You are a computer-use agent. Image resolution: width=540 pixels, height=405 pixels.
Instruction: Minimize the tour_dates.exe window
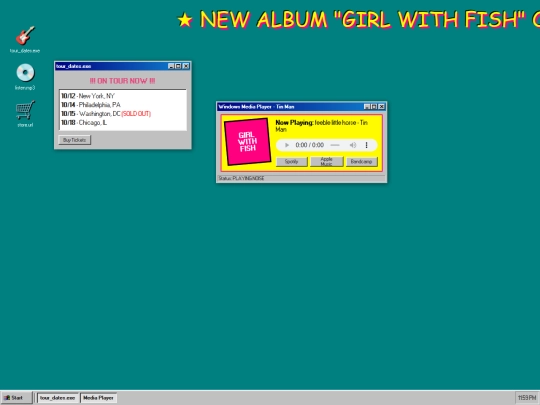coord(171,66)
